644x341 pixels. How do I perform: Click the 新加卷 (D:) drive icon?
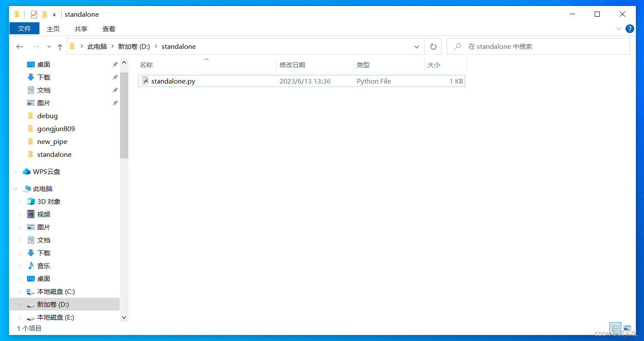30,305
